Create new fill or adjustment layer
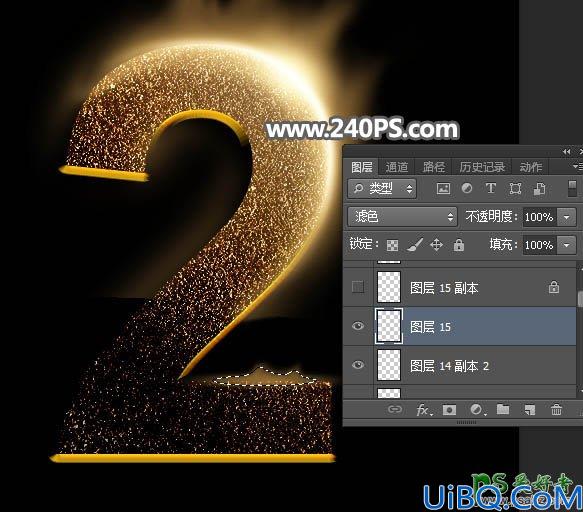The image size is (583, 512). click(x=477, y=410)
